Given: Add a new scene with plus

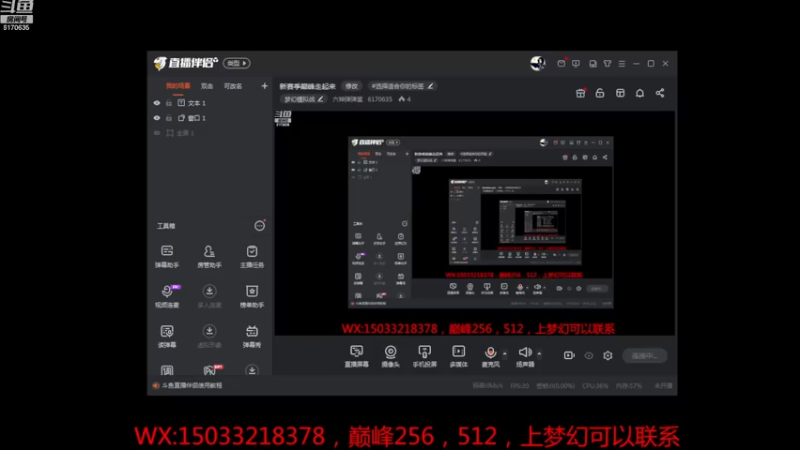Looking at the screenshot, I should point(264,86).
